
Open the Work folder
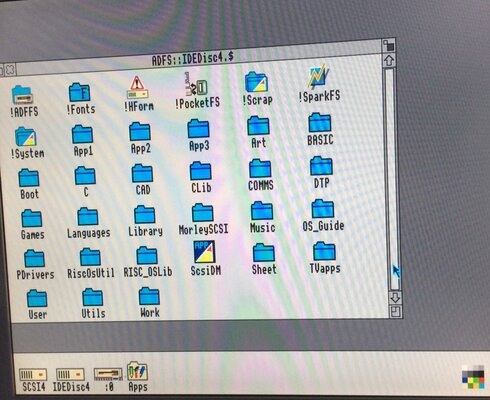pos(149,296)
